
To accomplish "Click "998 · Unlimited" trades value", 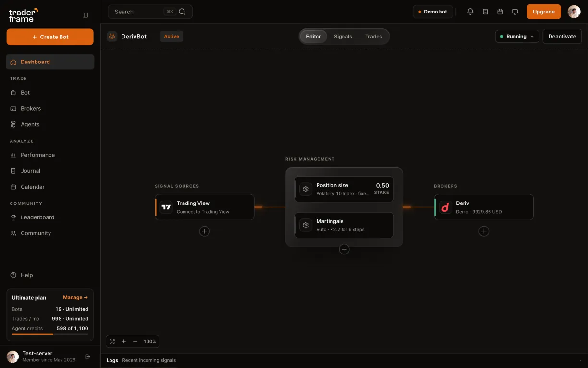I will 70,319.
